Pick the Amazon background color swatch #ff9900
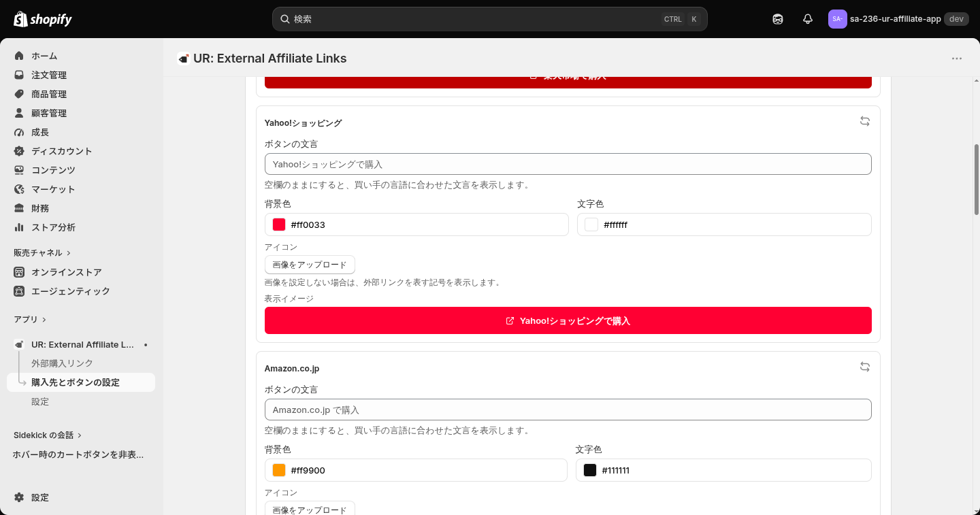The height and width of the screenshot is (515, 980). pyautogui.click(x=279, y=470)
